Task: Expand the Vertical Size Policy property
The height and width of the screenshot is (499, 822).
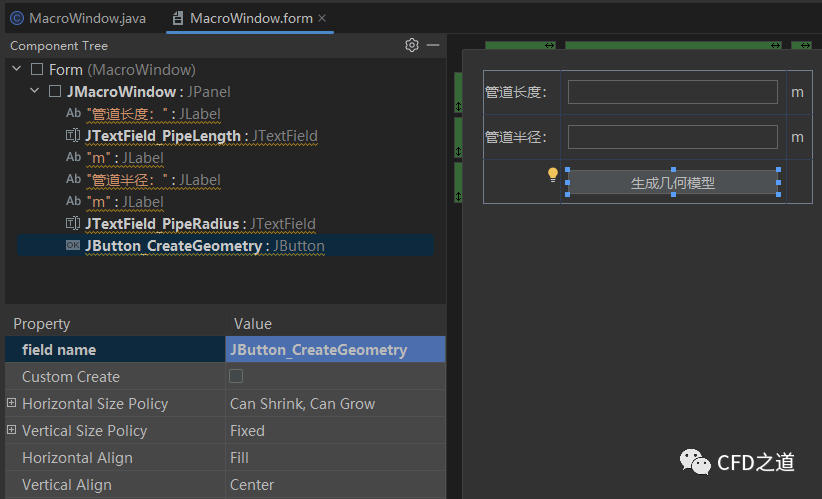Action: point(12,430)
